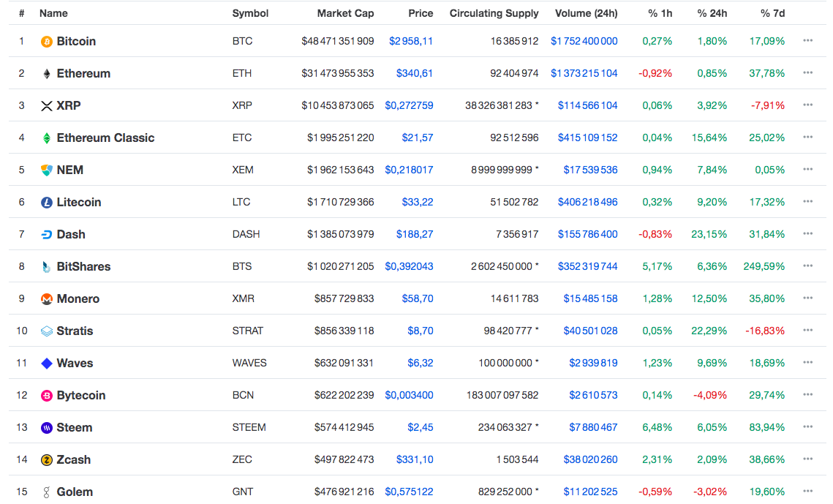Open the ellipsis menu for Waves
Viewport: 833px width, 504px height.
click(808, 363)
